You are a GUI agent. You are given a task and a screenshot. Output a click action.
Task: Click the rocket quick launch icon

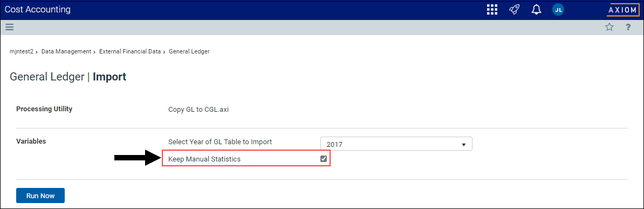click(514, 10)
